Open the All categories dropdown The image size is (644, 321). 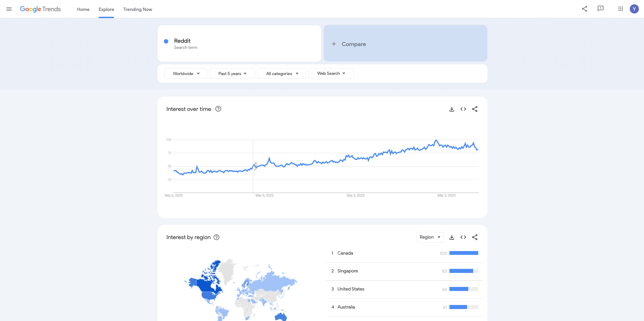[282, 74]
